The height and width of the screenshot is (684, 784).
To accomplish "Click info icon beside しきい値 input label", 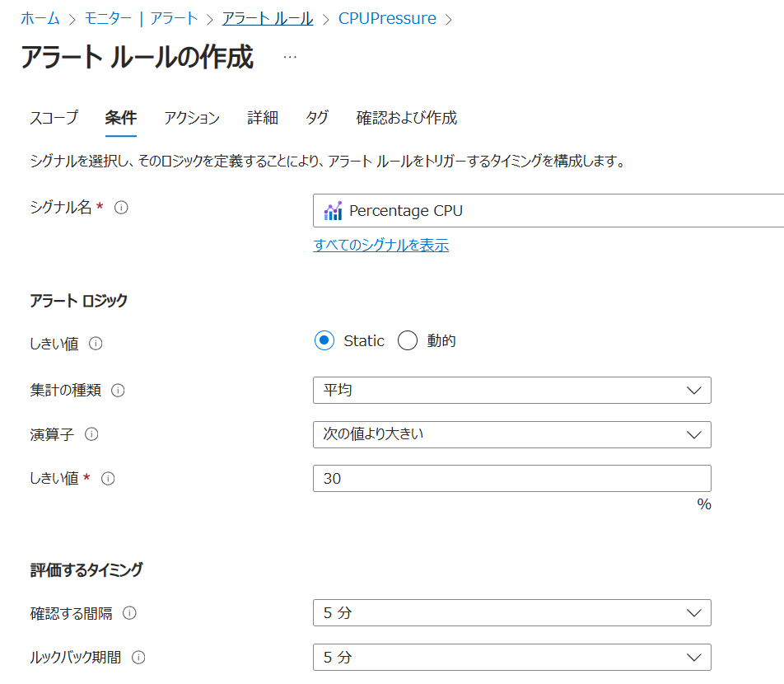I will coord(108,479).
